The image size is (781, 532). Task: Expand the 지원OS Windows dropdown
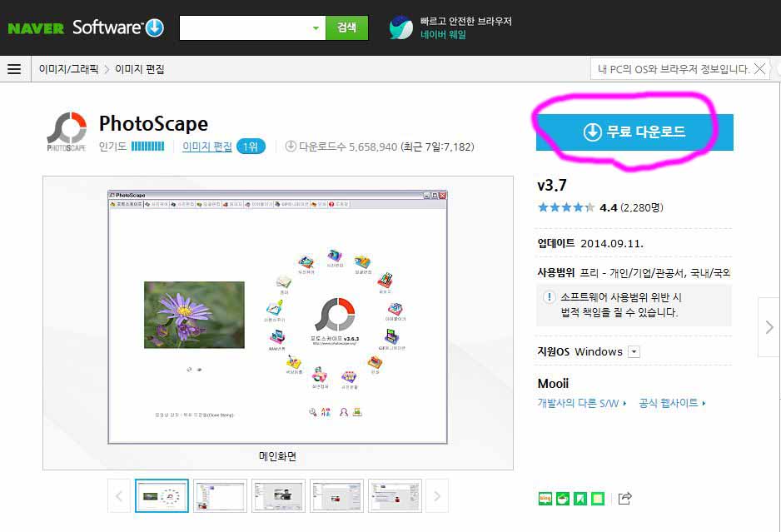634,351
